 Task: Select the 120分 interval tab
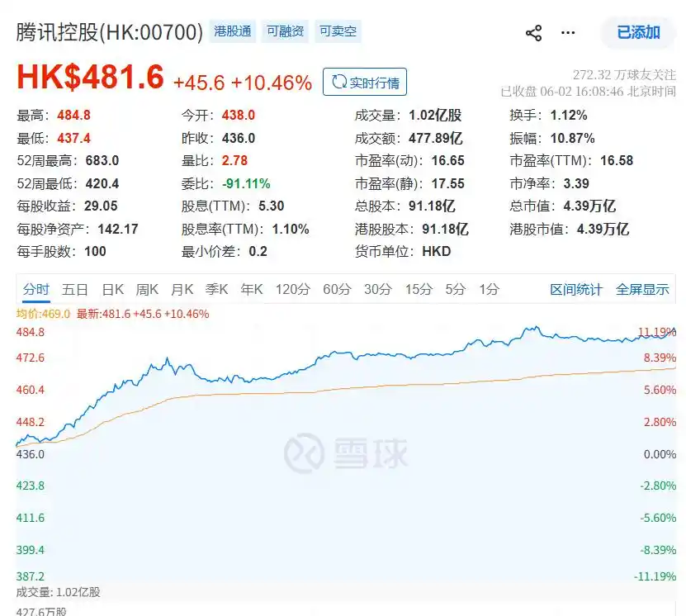pyautogui.click(x=293, y=289)
